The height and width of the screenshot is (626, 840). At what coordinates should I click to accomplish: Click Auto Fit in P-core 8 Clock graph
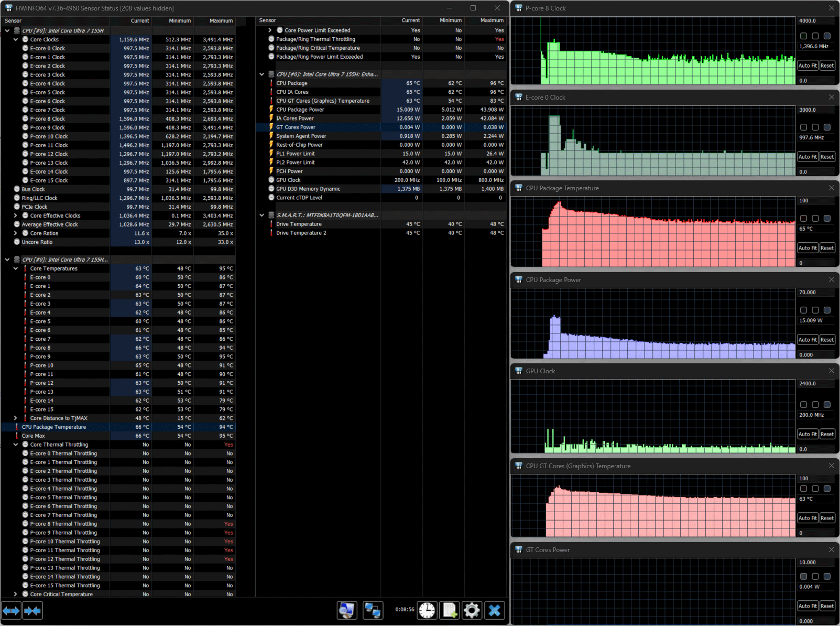[808, 66]
